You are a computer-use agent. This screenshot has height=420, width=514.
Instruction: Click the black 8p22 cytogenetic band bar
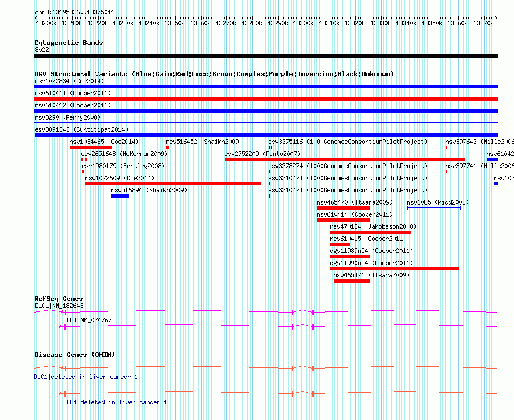(x=266, y=56)
